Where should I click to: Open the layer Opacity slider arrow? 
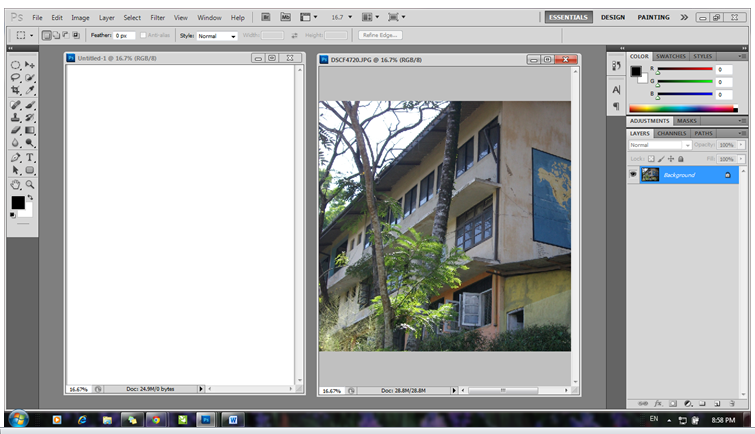[741, 145]
